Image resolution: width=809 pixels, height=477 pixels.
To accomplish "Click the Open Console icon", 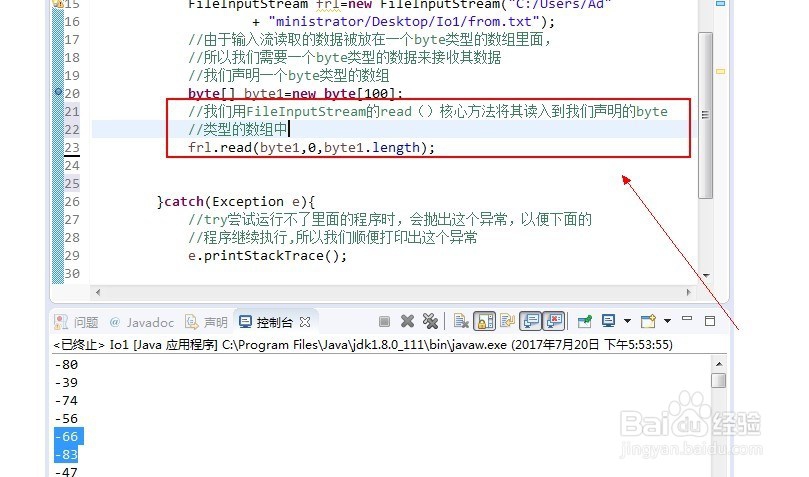I will coord(648,321).
